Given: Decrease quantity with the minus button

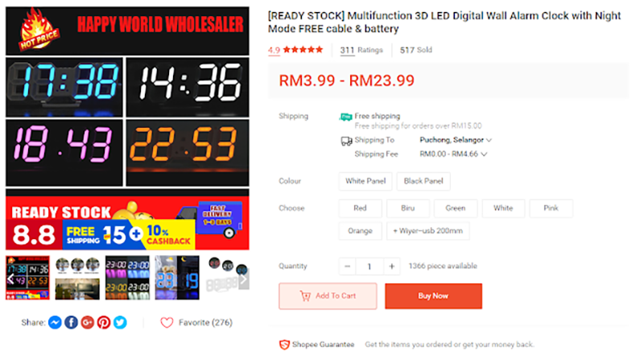Looking at the screenshot, I should 348,266.
